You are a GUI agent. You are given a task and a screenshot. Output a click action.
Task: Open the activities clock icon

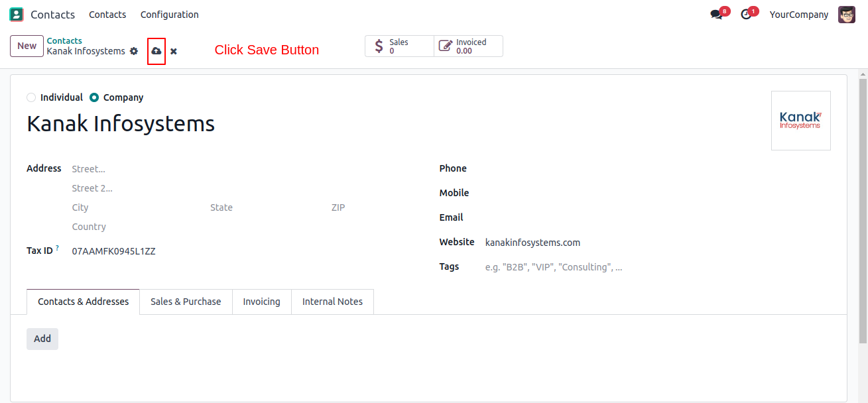pos(746,15)
